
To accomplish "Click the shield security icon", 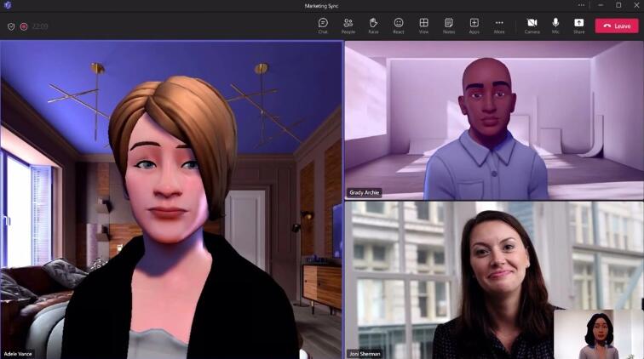I will tap(11, 26).
